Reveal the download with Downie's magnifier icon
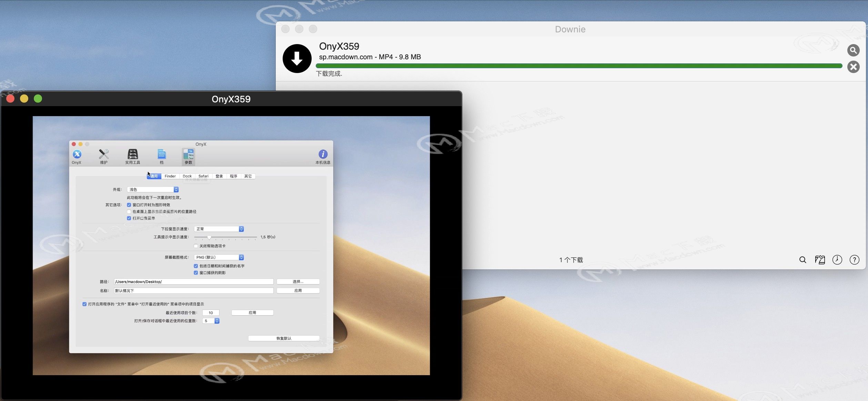This screenshot has width=868, height=401. 853,50
